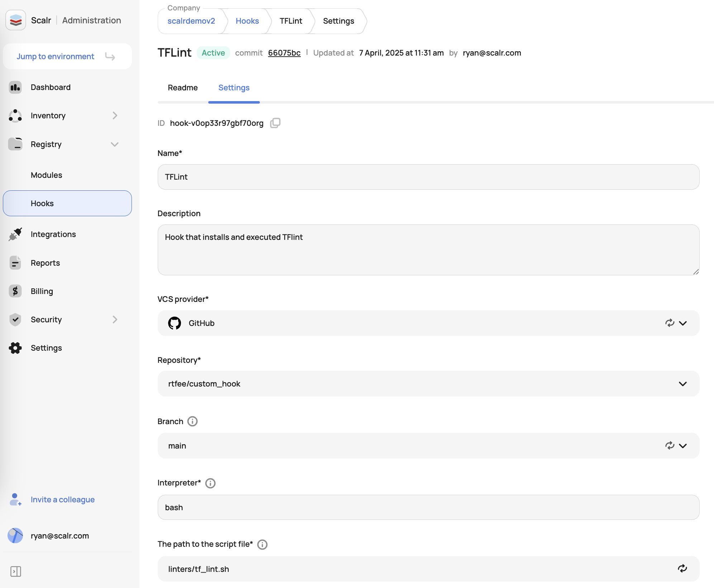714x588 pixels.
Task: Collapse the sidebar panel
Action: (16, 571)
